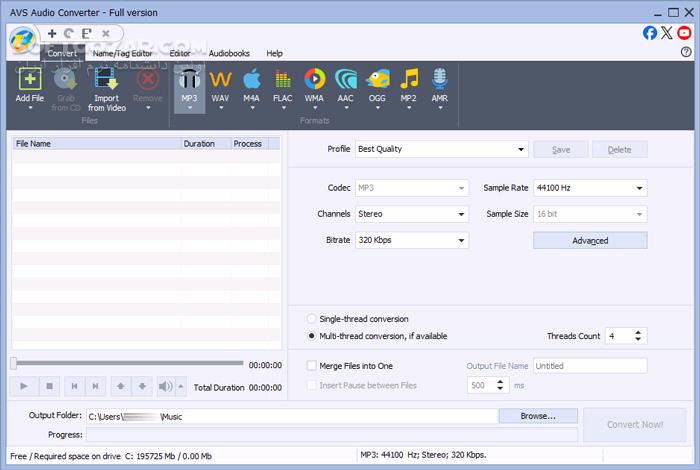Switch to the Convert tab
Viewport: 700px width, 470px height.
pos(62,53)
